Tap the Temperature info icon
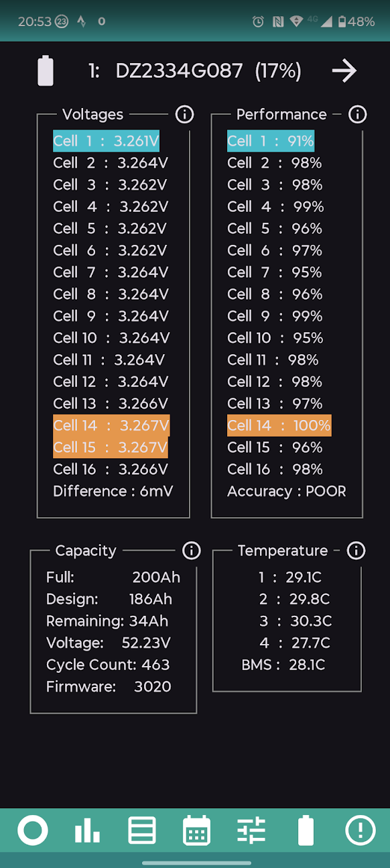The height and width of the screenshot is (868, 390). tap(356, 551)
